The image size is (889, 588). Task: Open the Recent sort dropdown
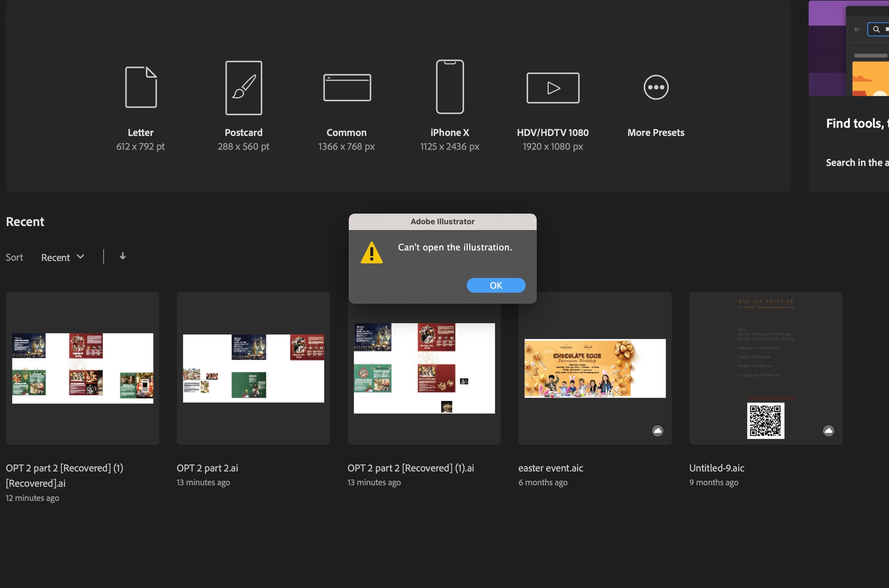(x=62, y=257)
